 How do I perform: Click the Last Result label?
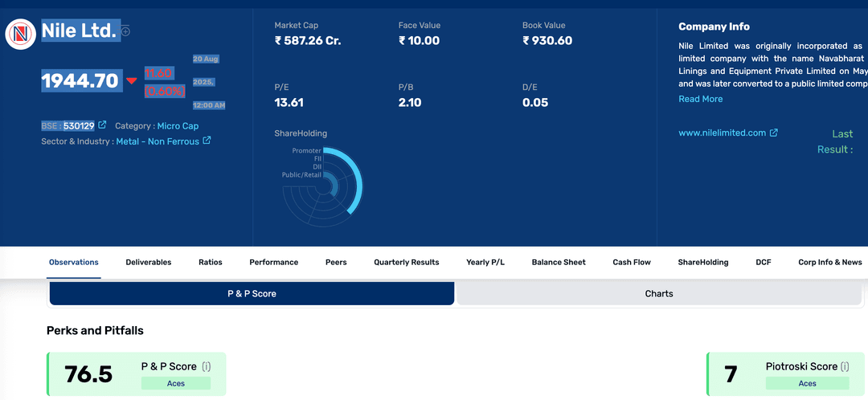(x=835, y=141)
